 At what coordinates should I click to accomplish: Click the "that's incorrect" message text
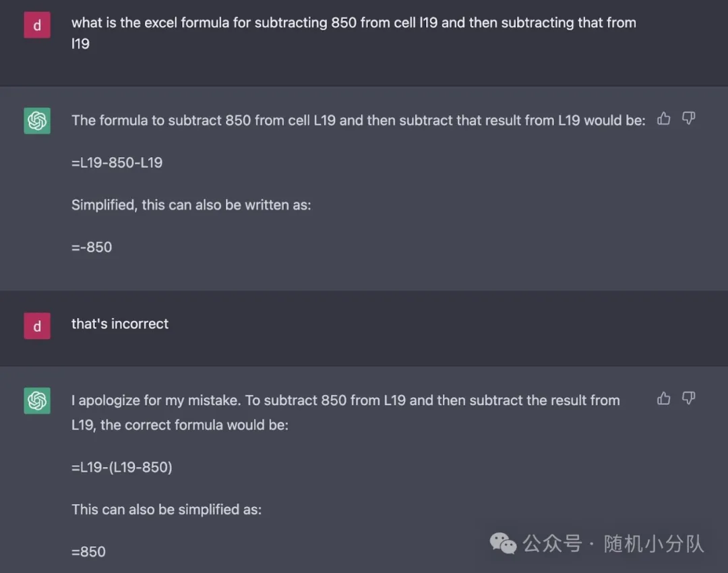(120, 324)
